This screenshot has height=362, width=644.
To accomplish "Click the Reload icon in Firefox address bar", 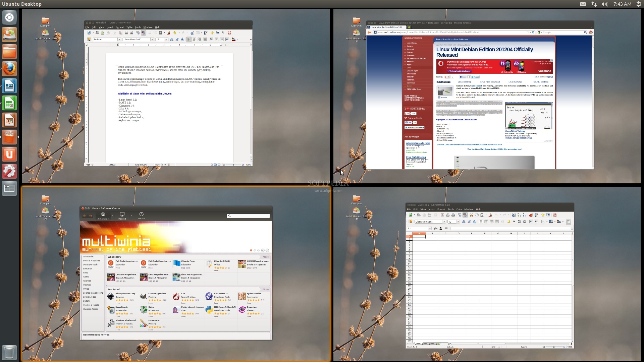I will pyautogui.click(x=533, y=32).
